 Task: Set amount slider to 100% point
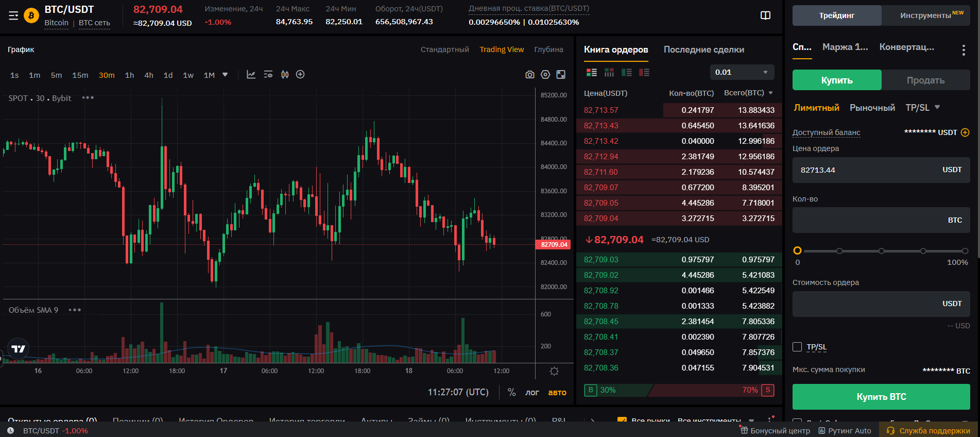(x=965, y=251)
